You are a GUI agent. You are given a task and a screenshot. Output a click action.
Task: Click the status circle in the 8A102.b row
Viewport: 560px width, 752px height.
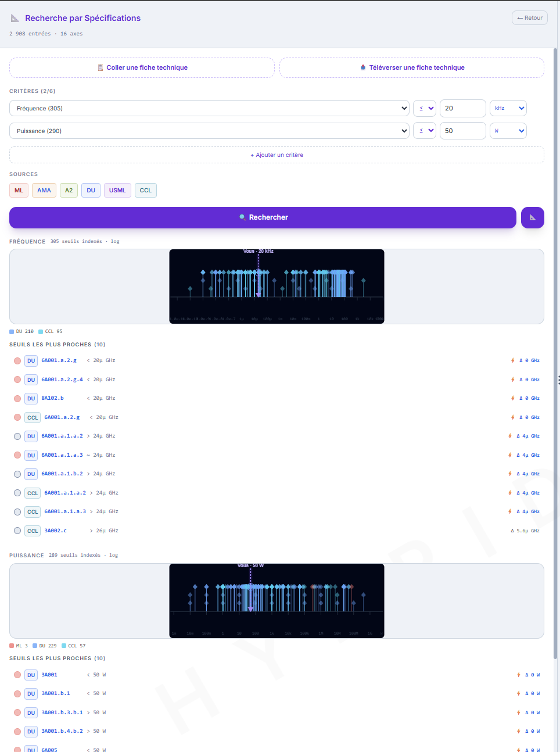click(x=17, y=399)
